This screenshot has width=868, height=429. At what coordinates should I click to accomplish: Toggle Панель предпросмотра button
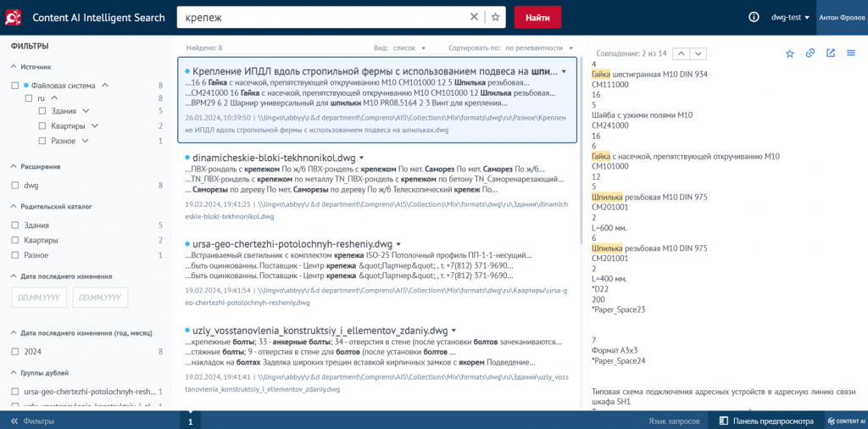[766, 421]
